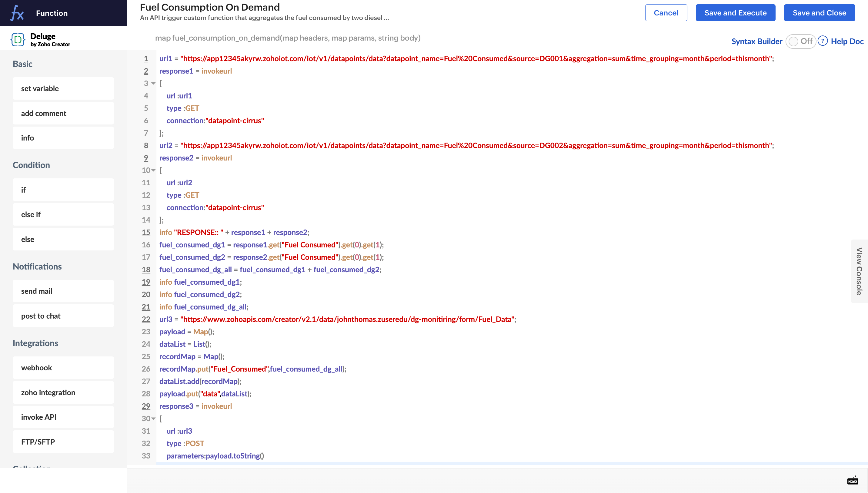The height and width of the screenshot is (493, 868).
Task: Click line number 22 in the gutter
Action: 146,319
